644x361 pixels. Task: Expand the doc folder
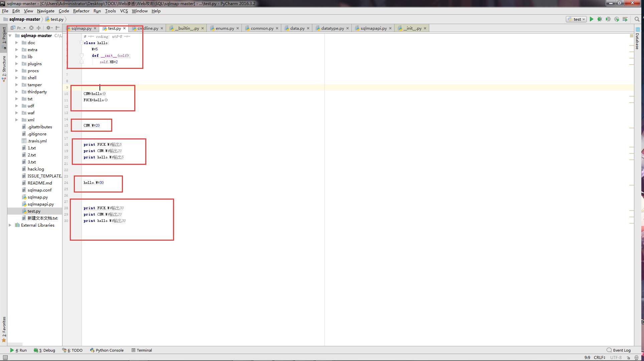[17, 42]
